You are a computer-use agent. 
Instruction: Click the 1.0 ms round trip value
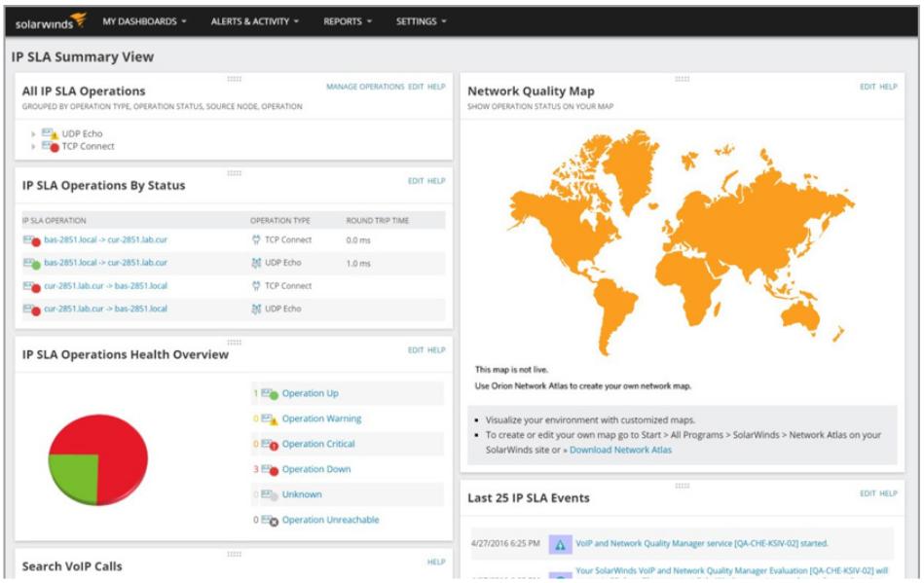coord(358,263)
